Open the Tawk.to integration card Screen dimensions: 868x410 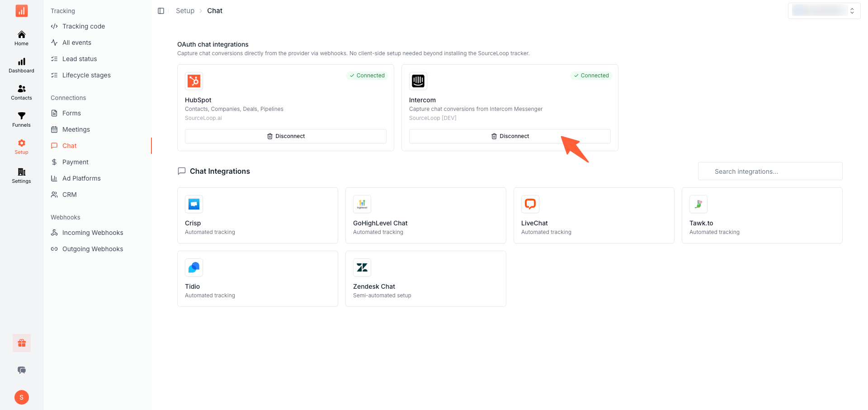point(762,215)
